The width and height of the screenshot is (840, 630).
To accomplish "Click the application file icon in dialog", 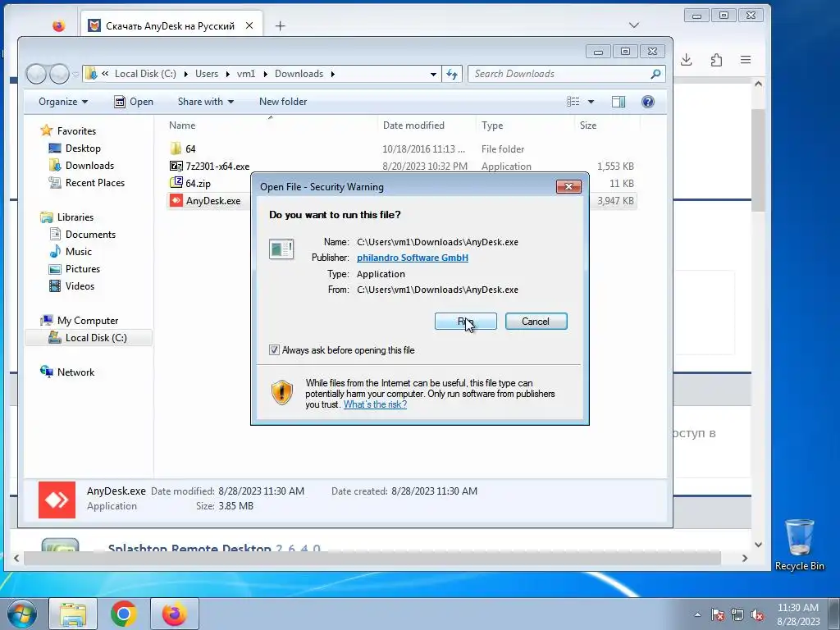I will coord(281,249).
